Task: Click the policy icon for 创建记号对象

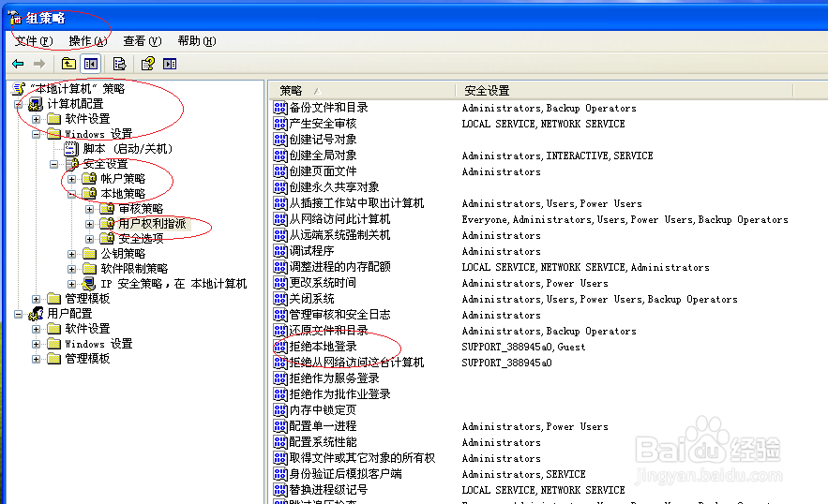Action: click(279, 140)
